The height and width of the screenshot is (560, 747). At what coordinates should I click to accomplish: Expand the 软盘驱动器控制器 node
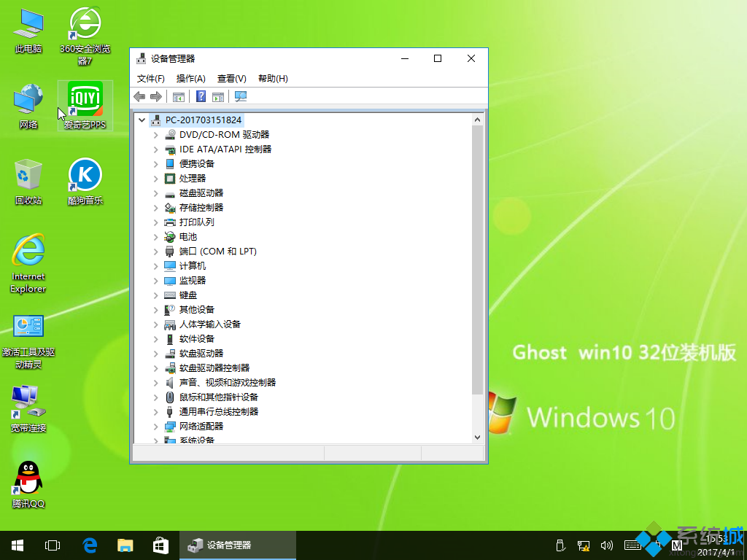[156, 368]
